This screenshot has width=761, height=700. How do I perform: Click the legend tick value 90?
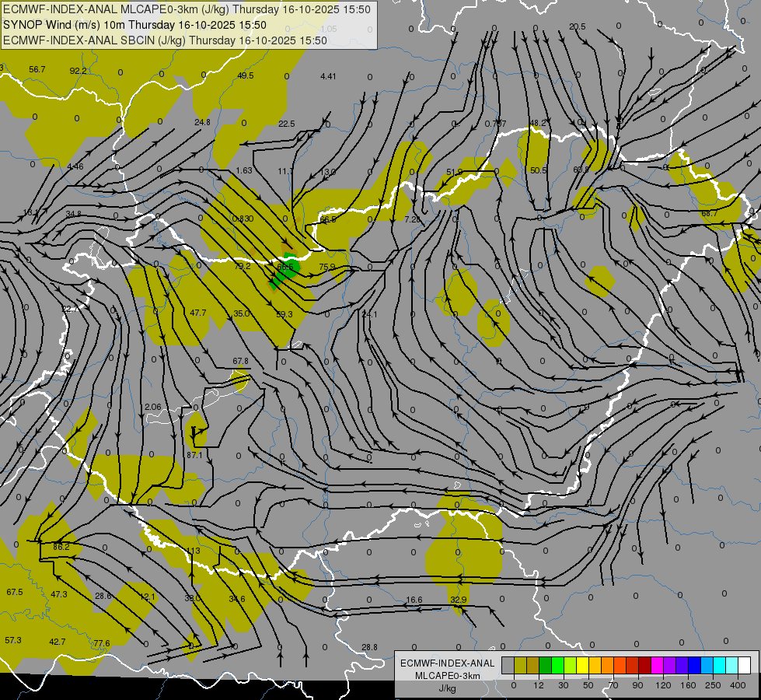click(637, 685)
